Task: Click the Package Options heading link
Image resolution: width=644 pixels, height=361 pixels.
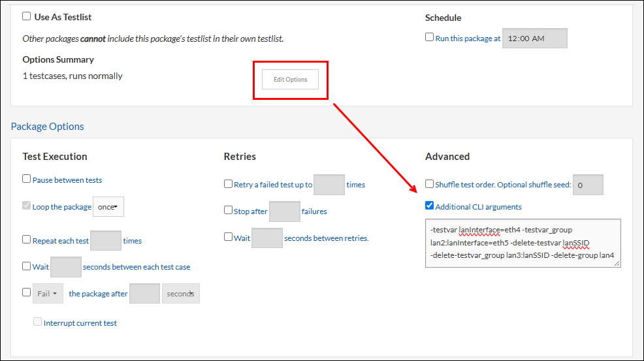Action: coord(47,127)
